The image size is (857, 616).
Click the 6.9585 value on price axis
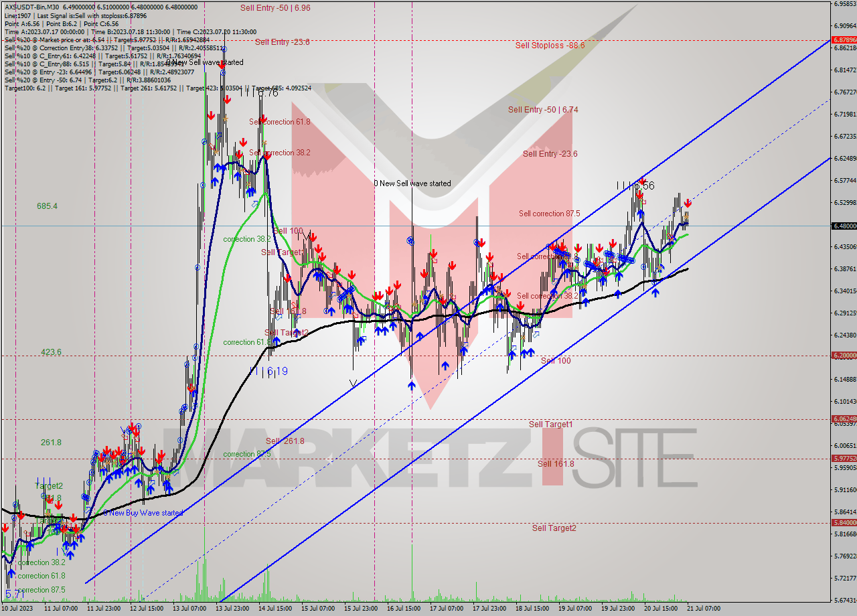coord(845,3)
